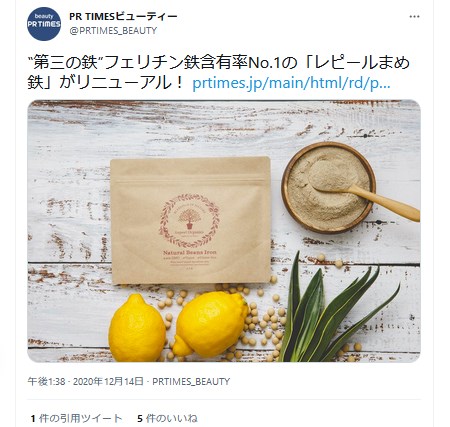Open the tweet's more options ellipsis

tap(414, 17)
